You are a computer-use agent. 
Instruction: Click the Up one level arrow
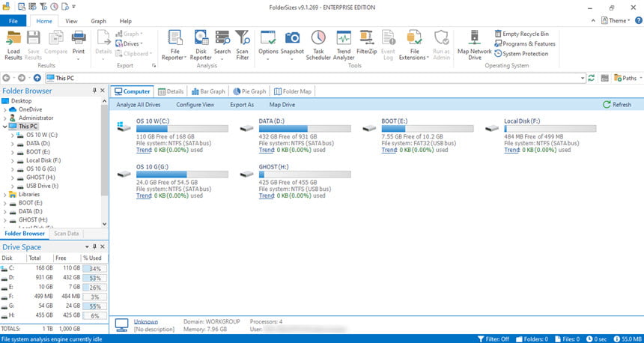coord(37,78)
